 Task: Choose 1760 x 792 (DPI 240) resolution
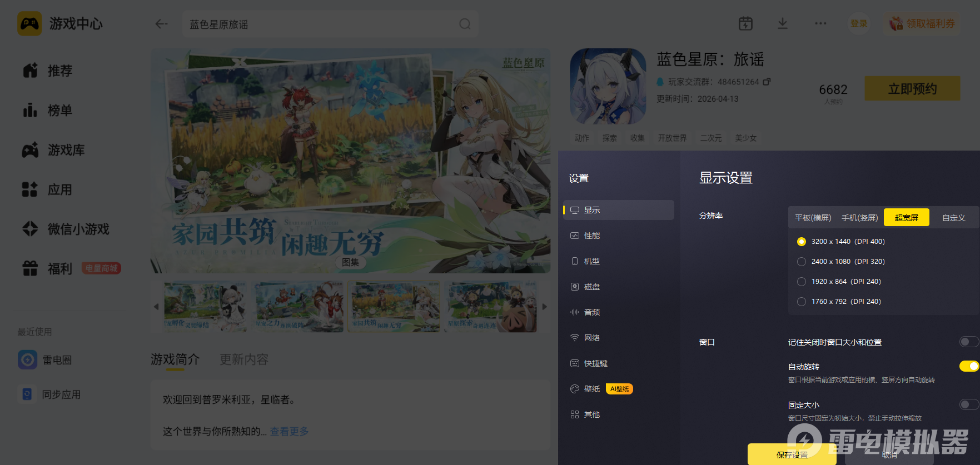pyautogui.click(x=840, y=302)
